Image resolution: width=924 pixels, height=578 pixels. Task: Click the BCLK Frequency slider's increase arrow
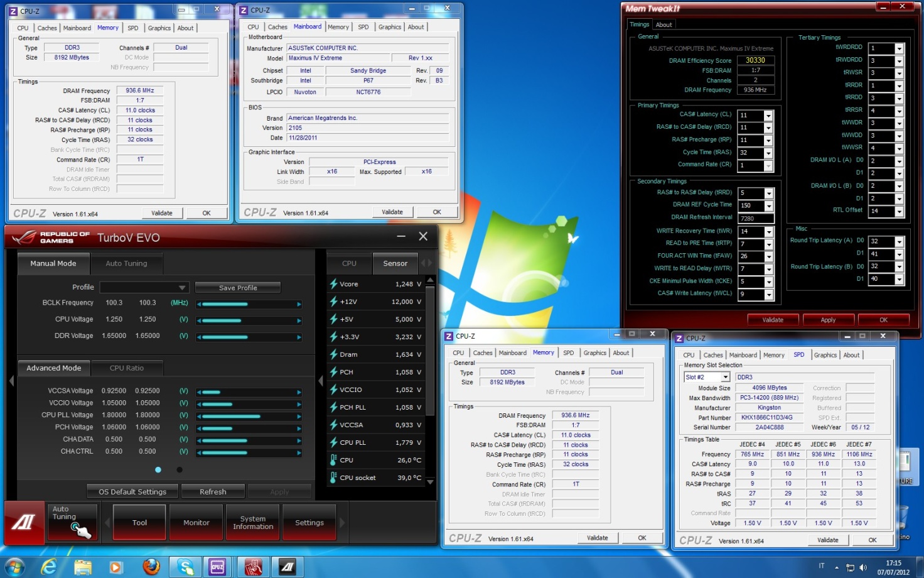coord(299,304)
